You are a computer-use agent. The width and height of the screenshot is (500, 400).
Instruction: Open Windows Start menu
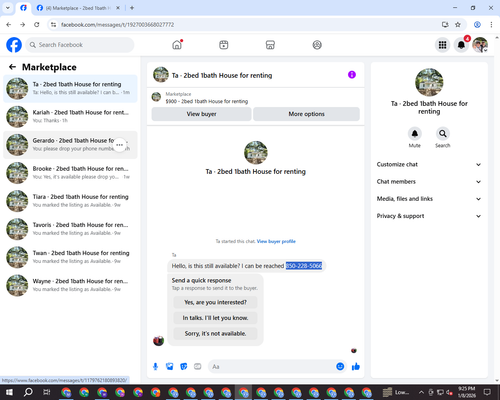pyautogui.click(x=9, y=392)
